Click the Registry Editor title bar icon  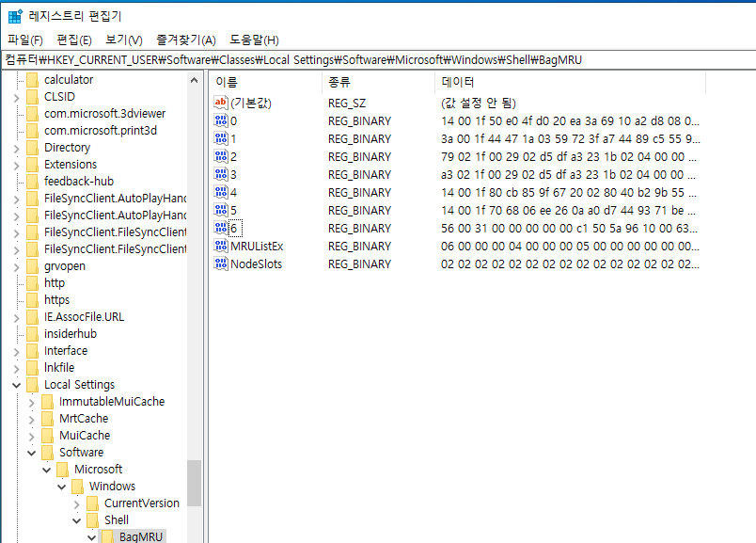(15, 16)
